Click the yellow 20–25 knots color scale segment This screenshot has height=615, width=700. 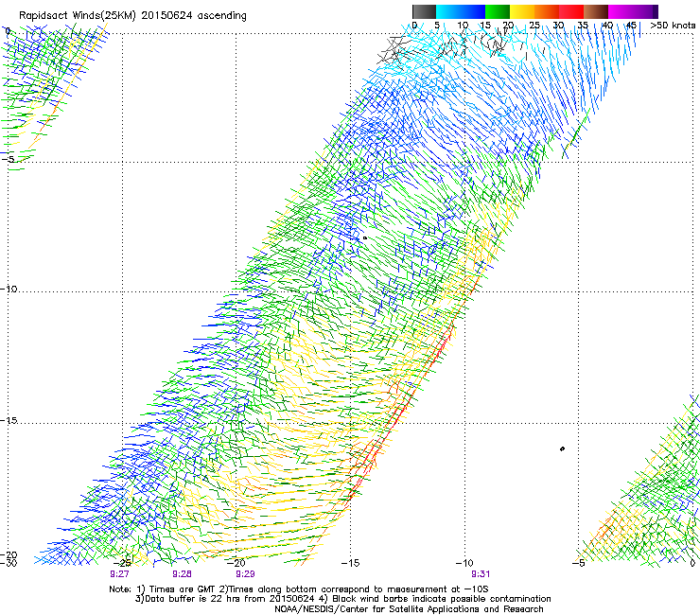[522, 11]
